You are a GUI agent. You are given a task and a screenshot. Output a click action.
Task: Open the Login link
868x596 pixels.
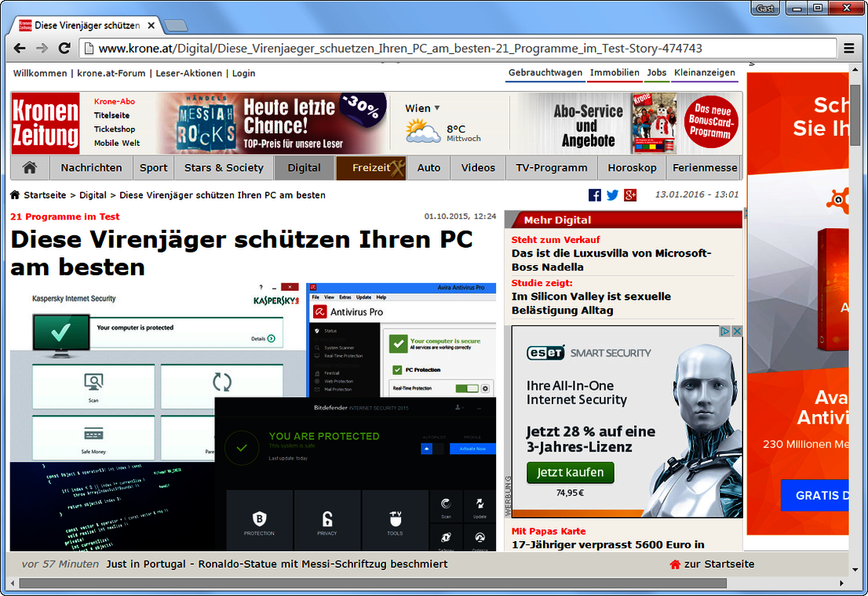point(243,72)
